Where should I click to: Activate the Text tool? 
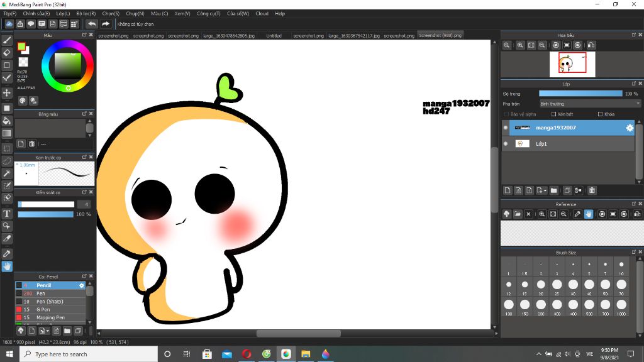7,214
